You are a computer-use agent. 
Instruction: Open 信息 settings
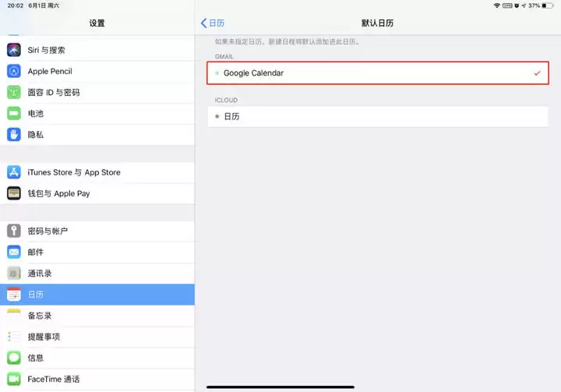point(97,358)
